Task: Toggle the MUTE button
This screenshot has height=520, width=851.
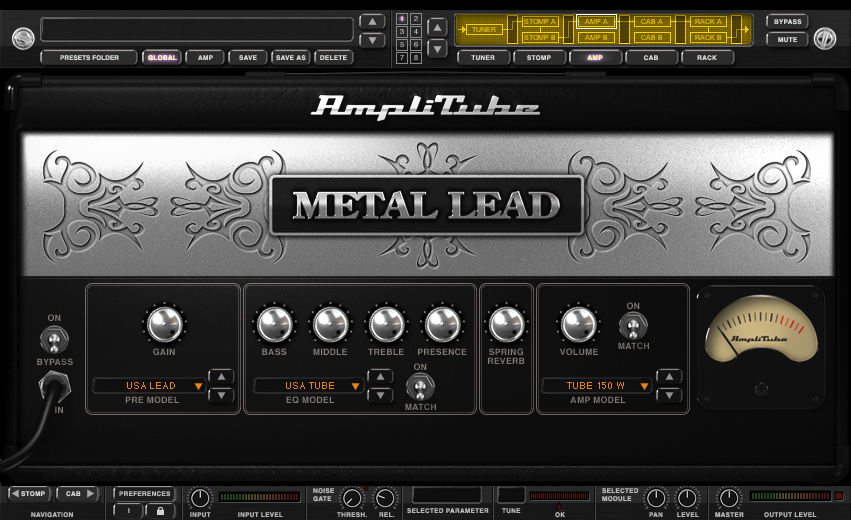Action: [787, 40]
